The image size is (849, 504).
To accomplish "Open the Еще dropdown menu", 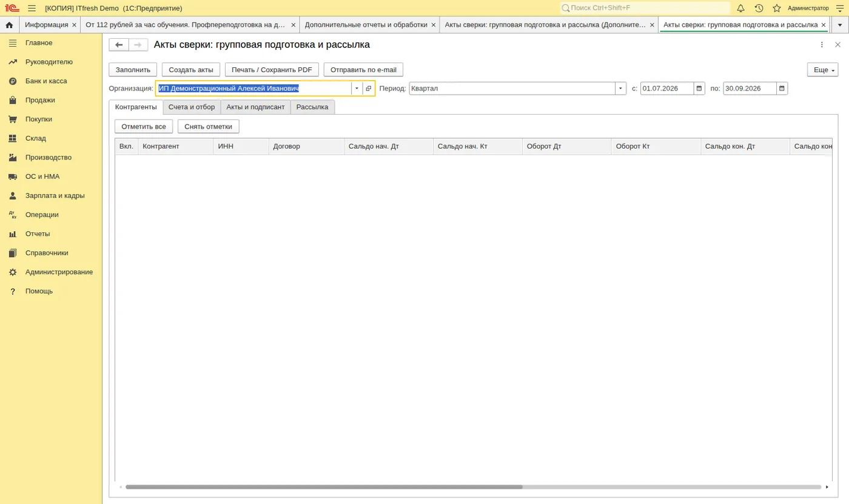I will pyautogui.click(x=822, y=70).
